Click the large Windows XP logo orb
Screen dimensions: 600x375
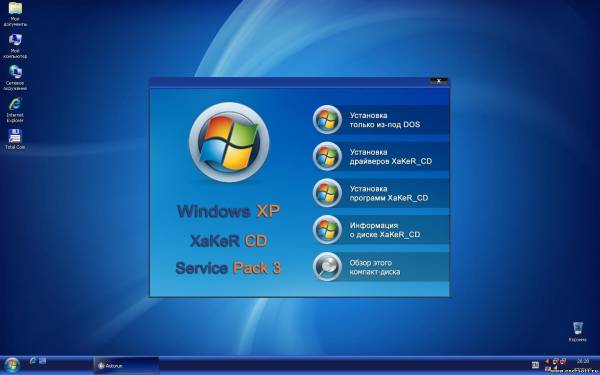click(229, 142)
